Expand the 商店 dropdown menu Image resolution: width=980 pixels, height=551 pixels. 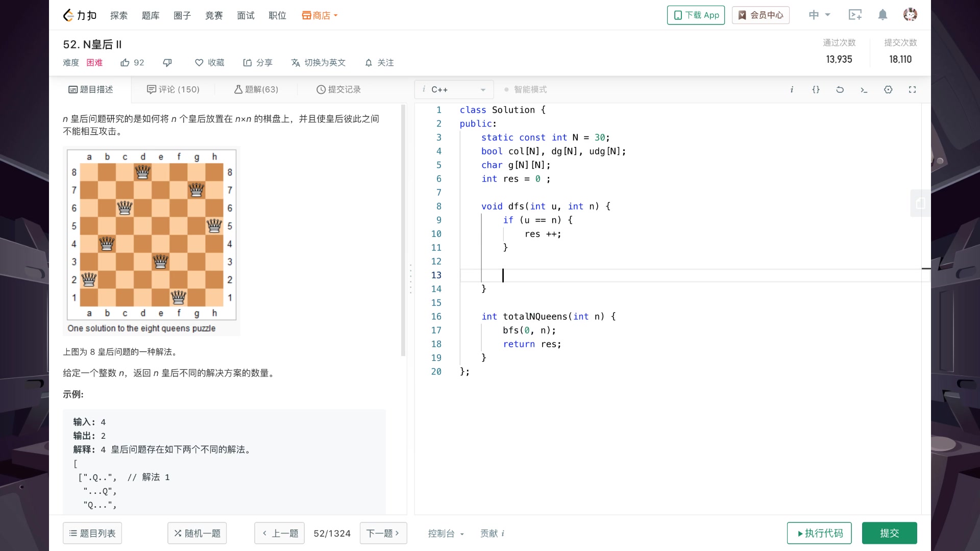320,15
